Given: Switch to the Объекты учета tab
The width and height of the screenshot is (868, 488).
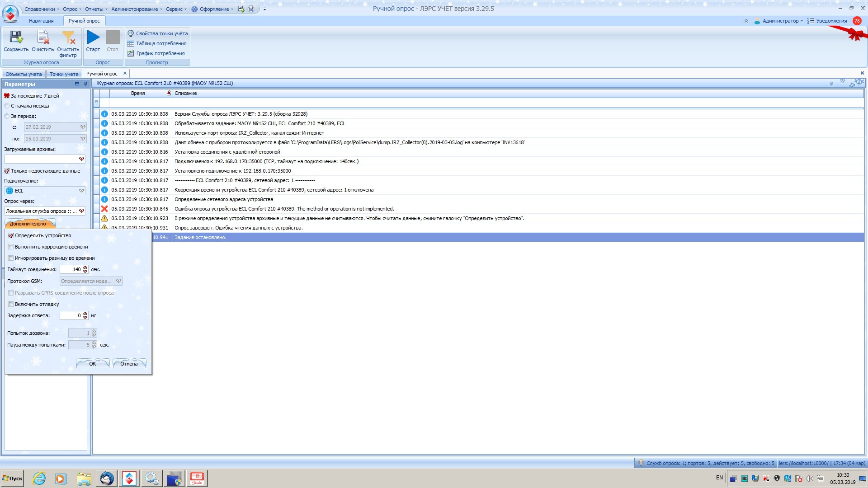Looking at the screenshot, I should click(x=24, y=74).
